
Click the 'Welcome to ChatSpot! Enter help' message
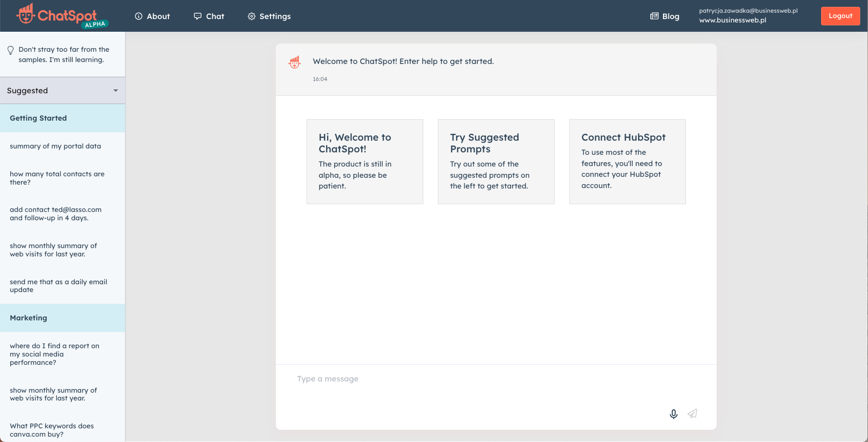[403, 62]
